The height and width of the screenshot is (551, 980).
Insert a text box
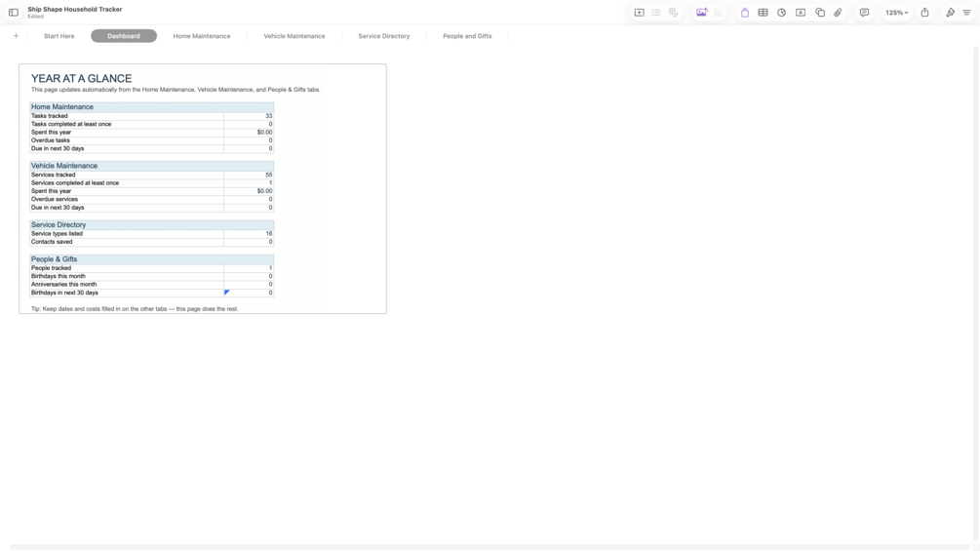coord(800,13)
